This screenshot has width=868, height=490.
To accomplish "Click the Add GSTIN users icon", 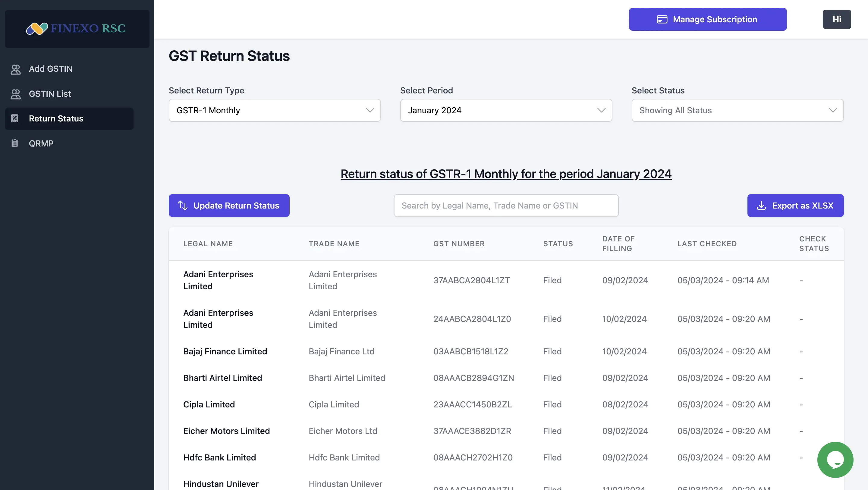I will (x=15, y=69).
